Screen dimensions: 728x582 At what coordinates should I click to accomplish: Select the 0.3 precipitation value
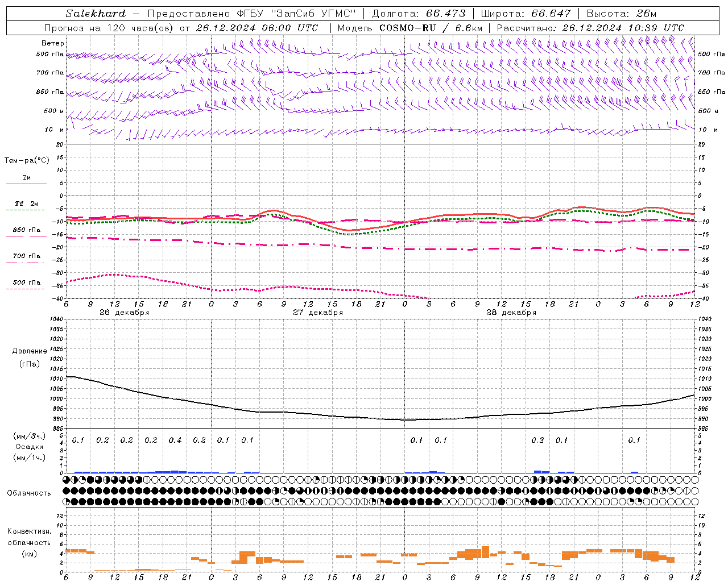pos(537,440)
